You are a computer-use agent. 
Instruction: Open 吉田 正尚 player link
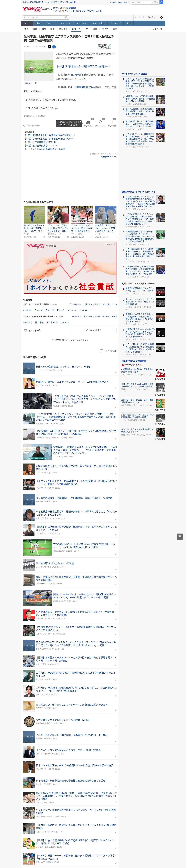[x=28, y=322]
